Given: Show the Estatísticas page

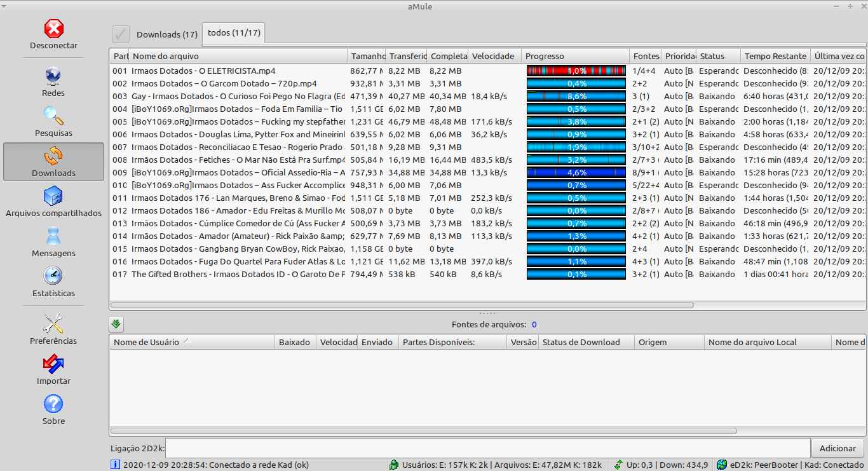Looking at the screenshot, I should coord(53,277).
